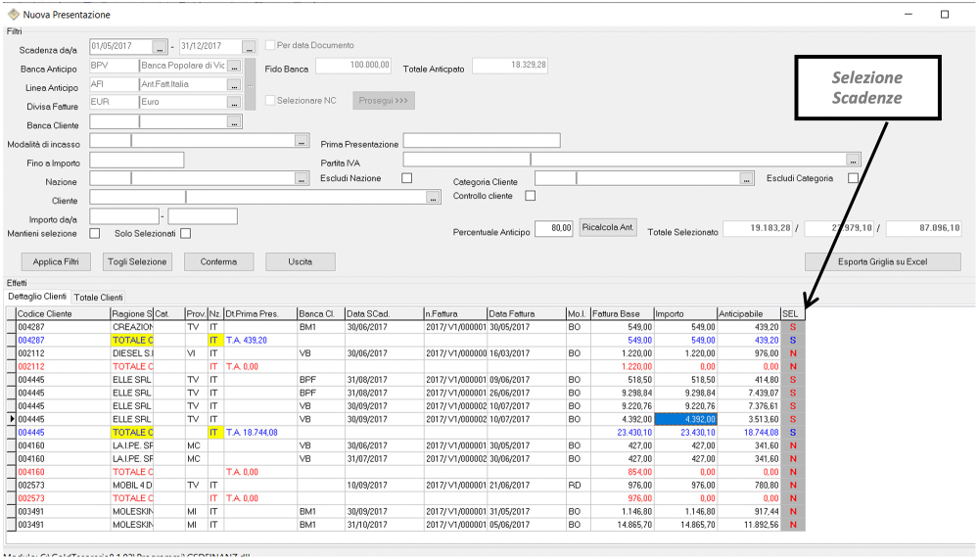
Task: Select the blue highlighted 4.392,00 Importo cell
Action: 685,418
